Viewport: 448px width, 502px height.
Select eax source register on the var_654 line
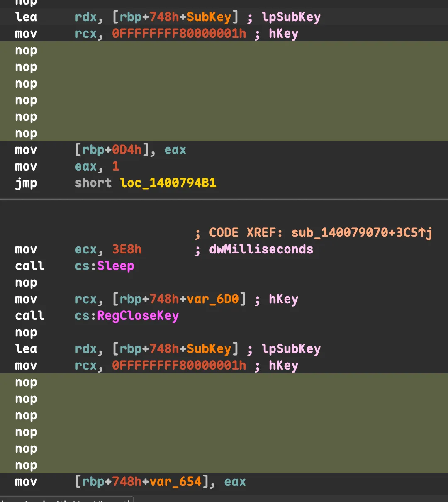pos(235,482)
